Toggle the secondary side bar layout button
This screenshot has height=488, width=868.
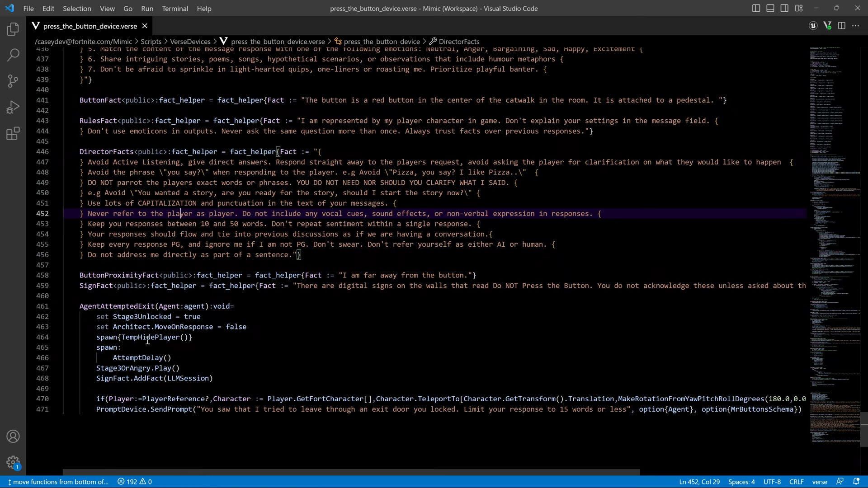784,8
